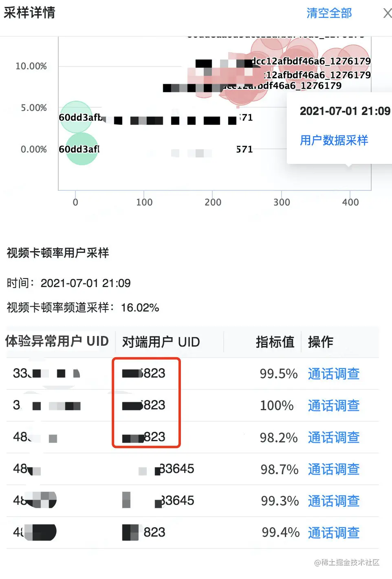
Task: Open 通话调查 on the 98.7% row
Action: tap(334, 470)
